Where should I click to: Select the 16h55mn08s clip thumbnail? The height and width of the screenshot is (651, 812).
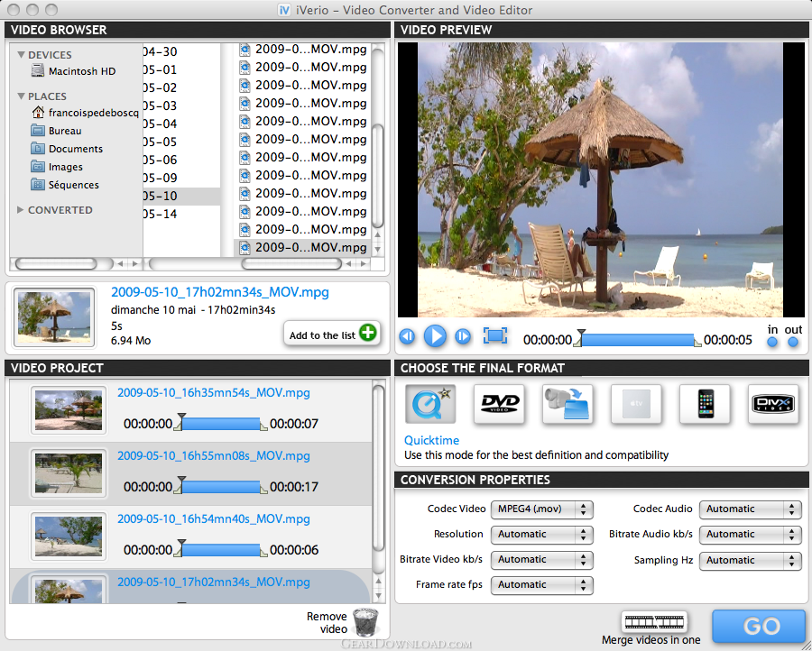[x=69, y=473]
